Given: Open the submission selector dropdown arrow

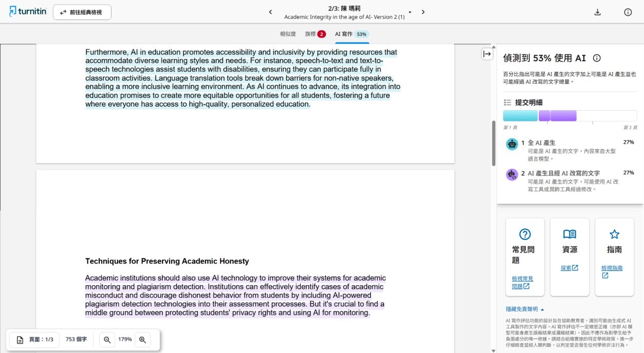Looking at the screenshot, I should coord(410,12).
